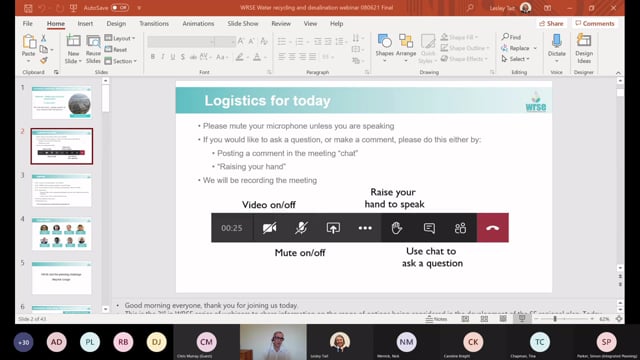Image resolution: width=640 pixels, height=360 pixels.
Task: Insert a New Slide
Action: (x=73, y=49)
